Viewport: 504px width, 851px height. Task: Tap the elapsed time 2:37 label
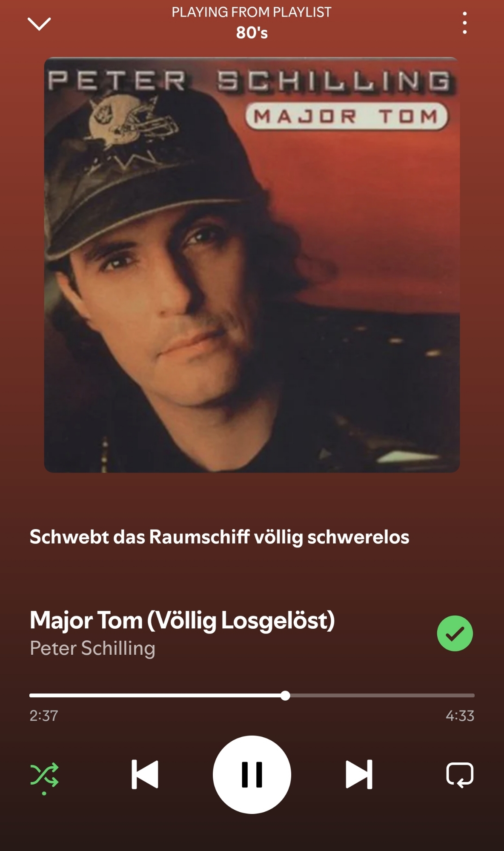tap(43, 716)
